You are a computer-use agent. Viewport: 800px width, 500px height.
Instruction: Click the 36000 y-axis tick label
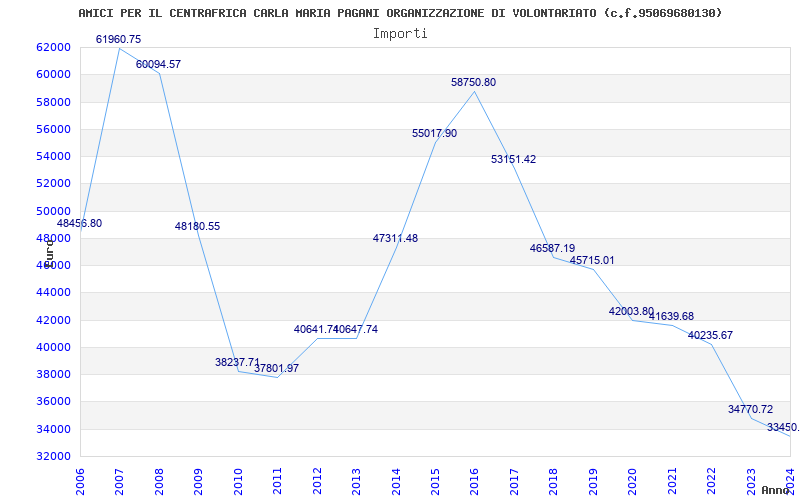(53, 402)
